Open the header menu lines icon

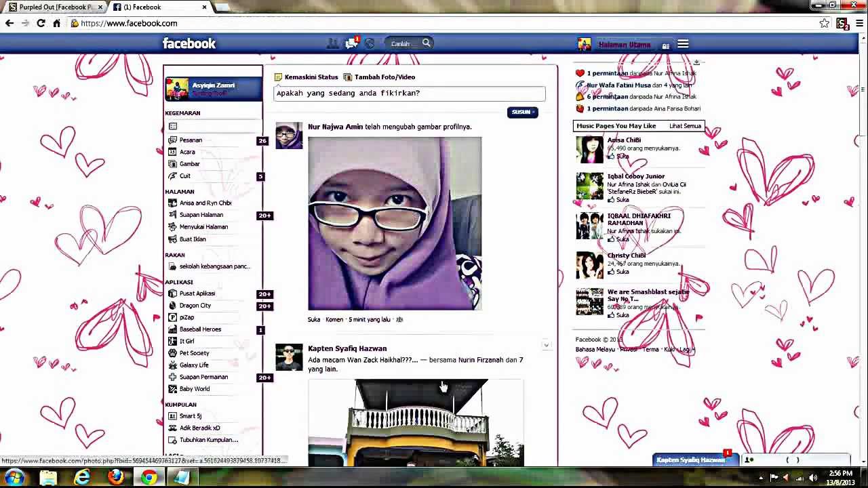[683, 44]
